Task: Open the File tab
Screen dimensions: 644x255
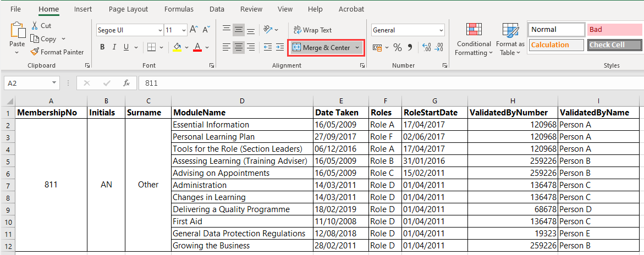Action: (x=15, y=9)
